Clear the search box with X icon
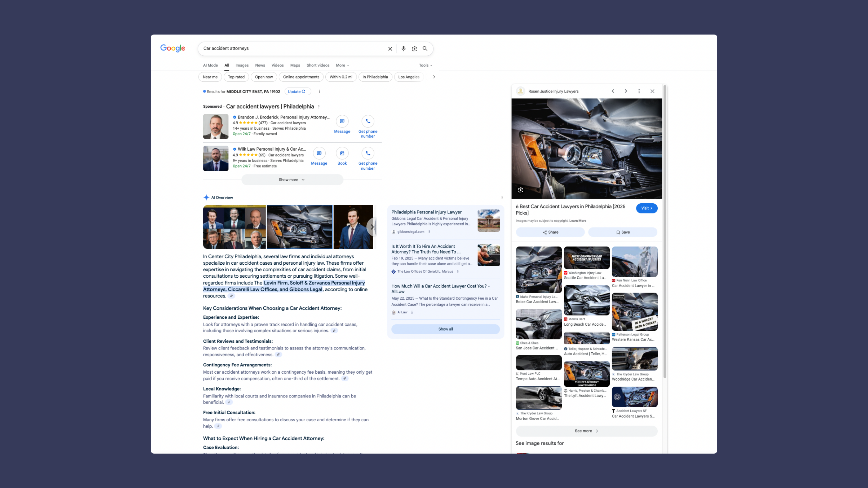868x488 pixels. [x=390, y=49]
